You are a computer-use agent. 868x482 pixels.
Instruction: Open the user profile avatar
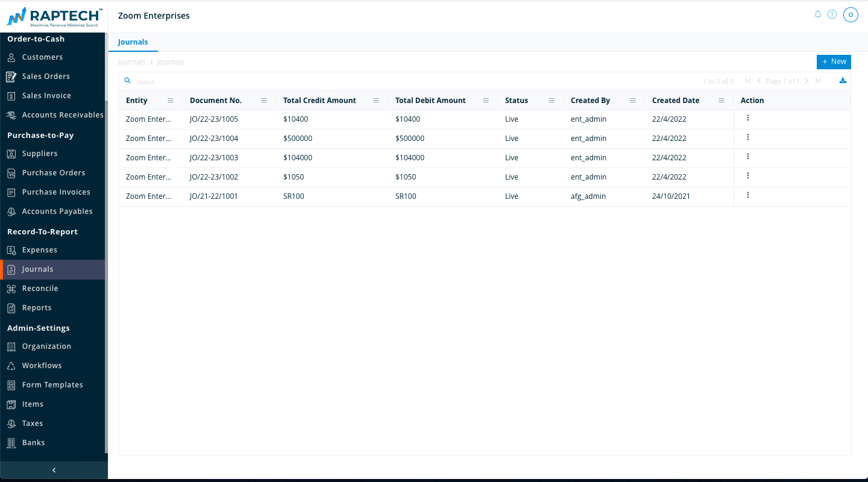click(x=851, y=14)
